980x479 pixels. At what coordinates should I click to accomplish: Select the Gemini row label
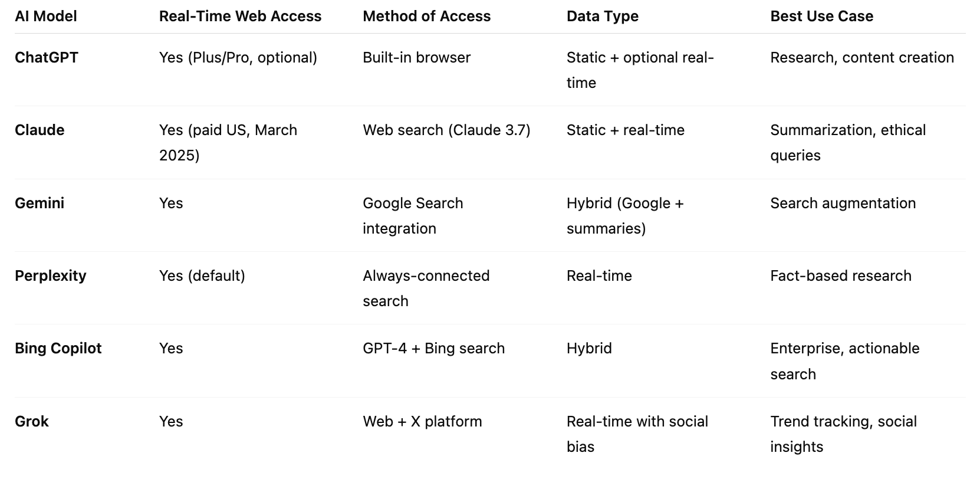[40, 203]
